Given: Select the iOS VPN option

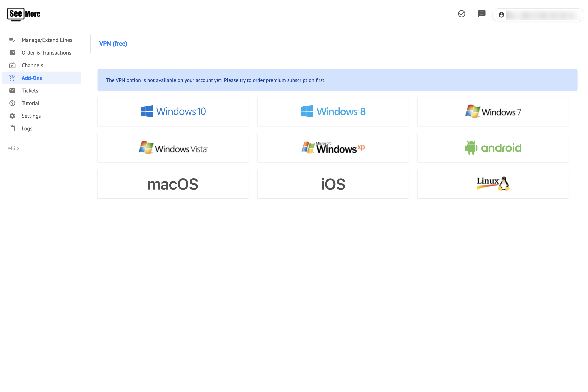Looking at the screenshot, I should pos(333,184).
